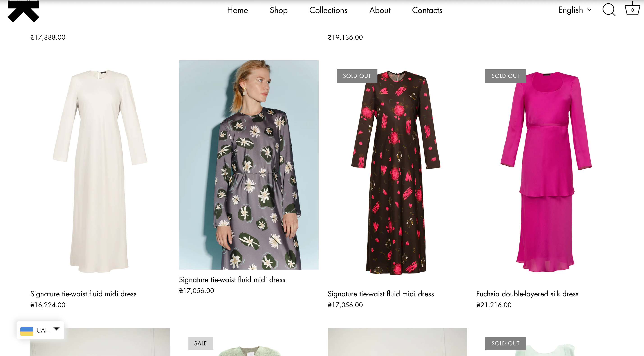This screenshot has width=644, height=356.
Task: Click the dress title priced ₴16,224.00
Action: [83, 294]
